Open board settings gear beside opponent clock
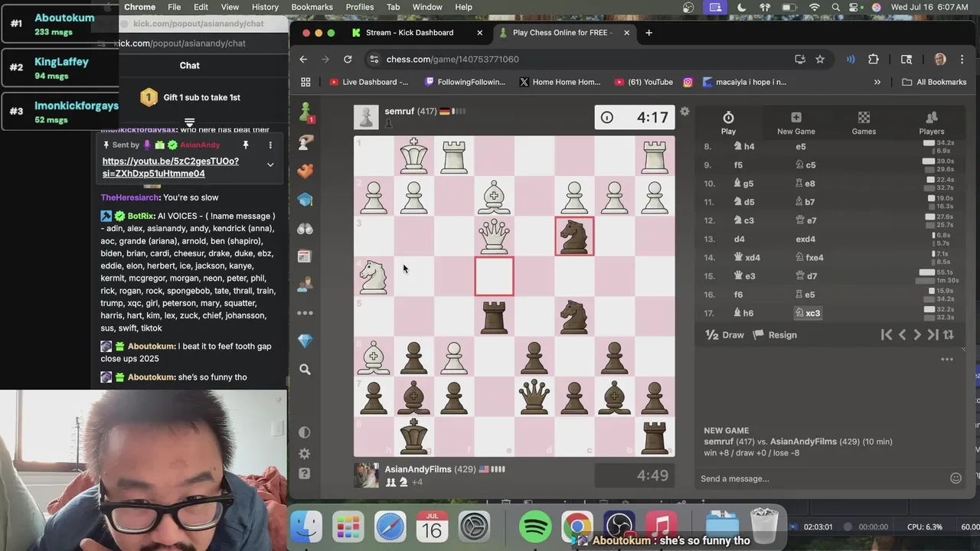 pyautogui.click(x=684, y=112)
